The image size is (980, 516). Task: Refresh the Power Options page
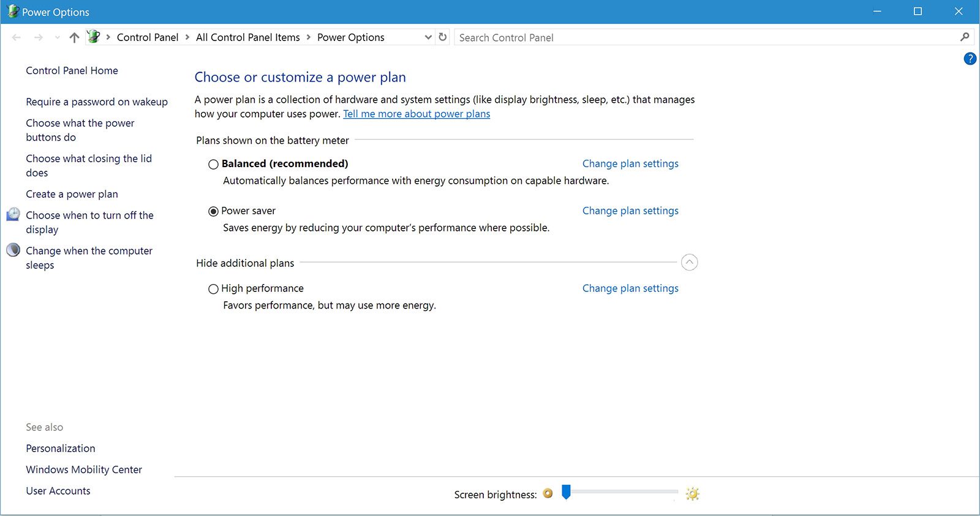443,37
